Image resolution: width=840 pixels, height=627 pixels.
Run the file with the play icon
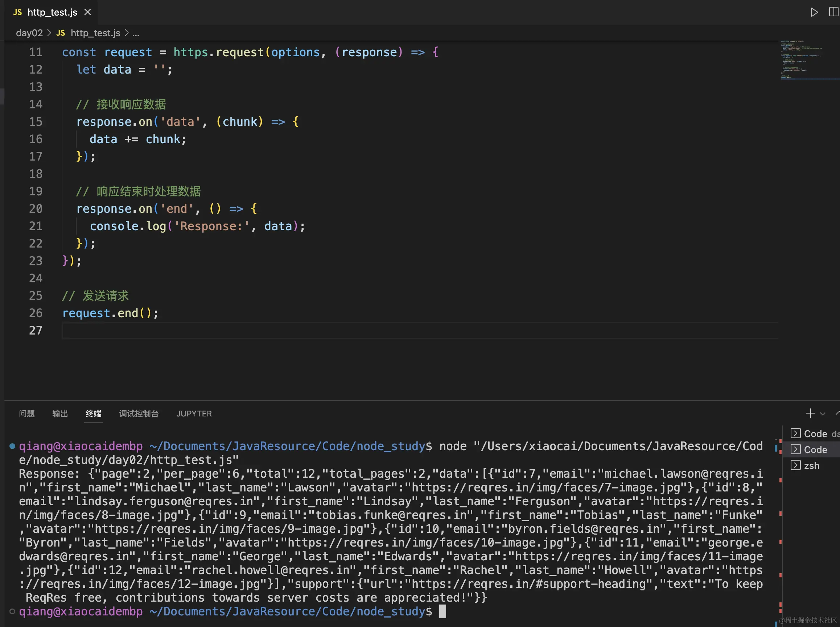[x=814, y=12]
